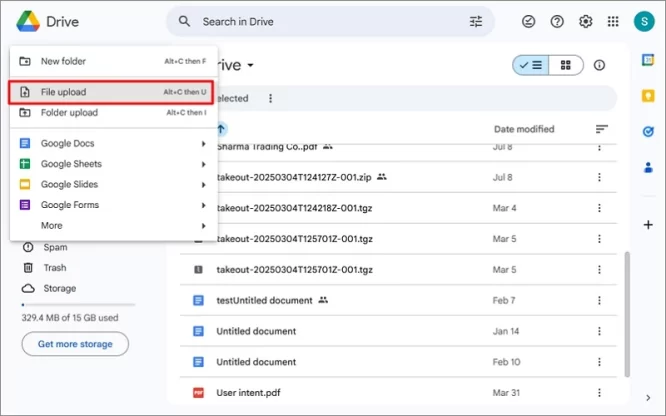Open more actions for takeout-20250304T124127Z-001.zip
Image resolution: width=666 pixels, height=416 pixels.
(x=599, y=177)
